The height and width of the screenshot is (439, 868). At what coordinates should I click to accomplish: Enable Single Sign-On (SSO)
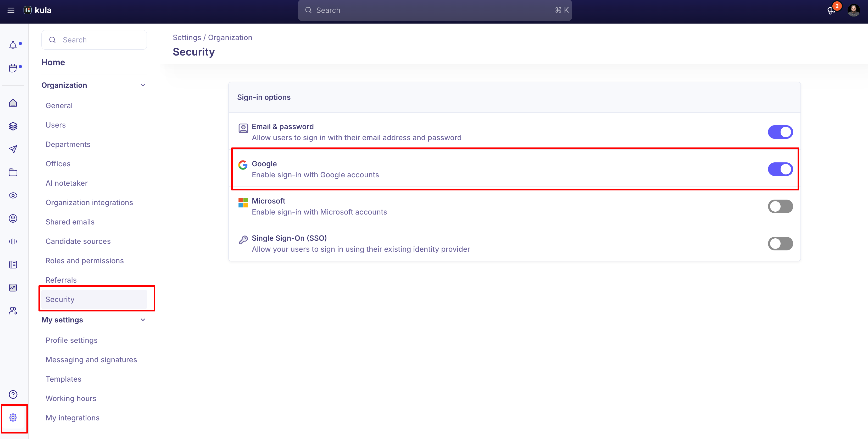pyautogui.click(x=780, y=243)
